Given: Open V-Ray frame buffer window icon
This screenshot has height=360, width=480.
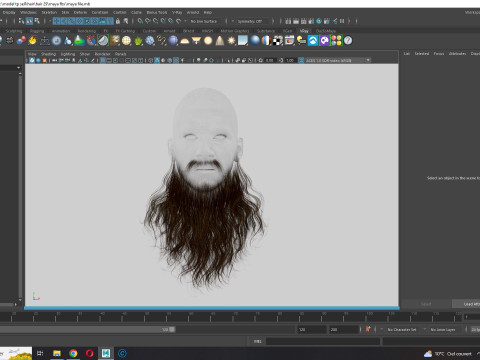Looking at the screenshot, I should coord(289,41).
